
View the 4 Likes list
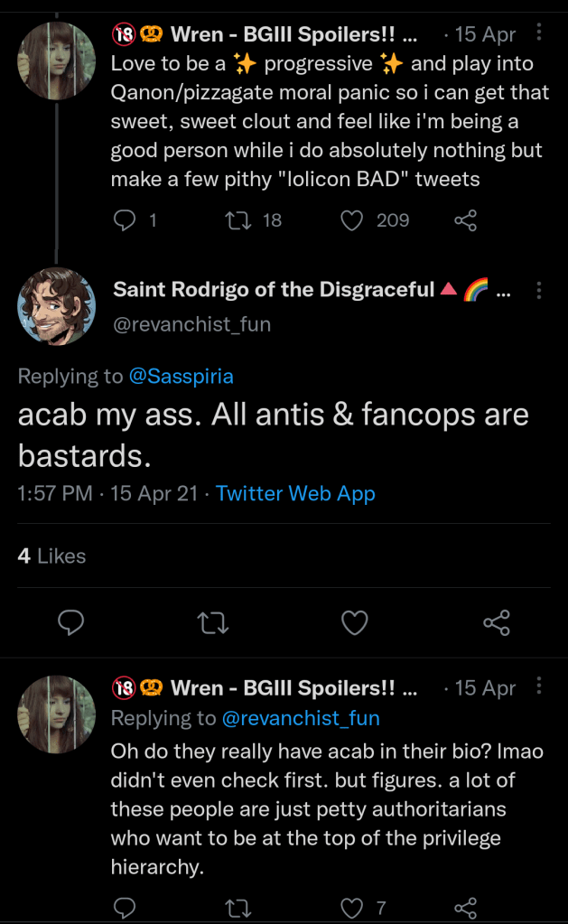click(x=51, y=556)
